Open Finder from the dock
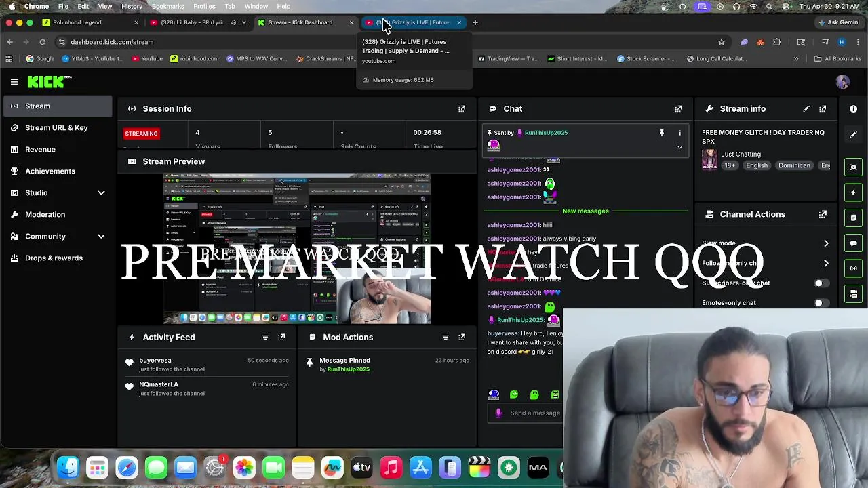Image resolution: width=868 pixels, height=488 pixels. coord(68,467)
